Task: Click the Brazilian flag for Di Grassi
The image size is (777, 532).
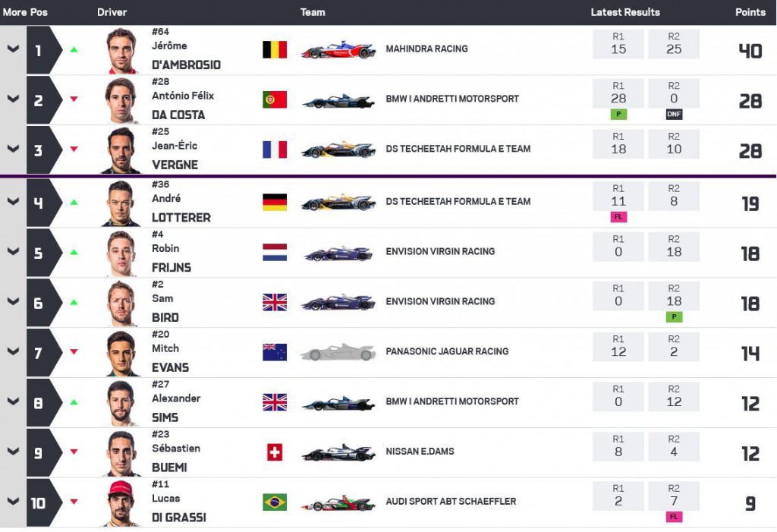Action: click(x=275, y=502)
